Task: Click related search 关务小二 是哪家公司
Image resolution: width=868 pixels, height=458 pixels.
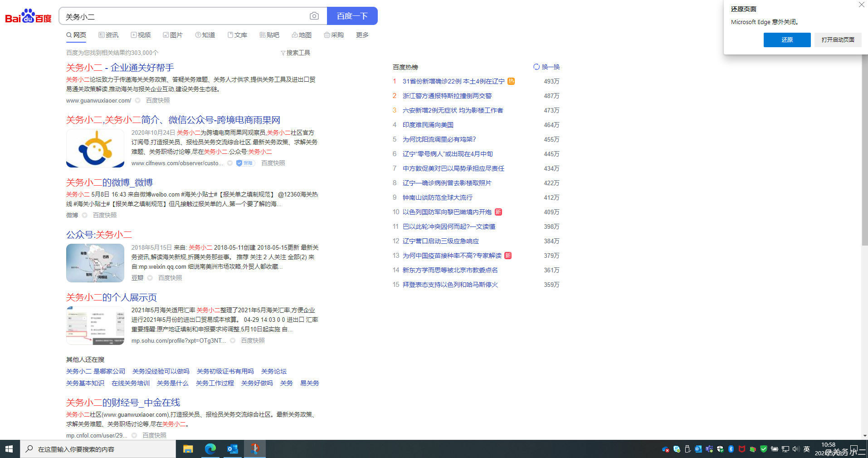Action: [96, 371]
